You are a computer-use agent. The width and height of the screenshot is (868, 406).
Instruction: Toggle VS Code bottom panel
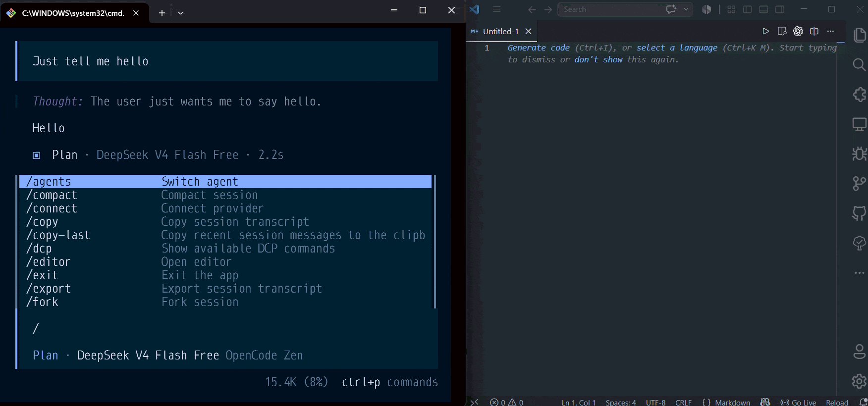coord(763,9)
